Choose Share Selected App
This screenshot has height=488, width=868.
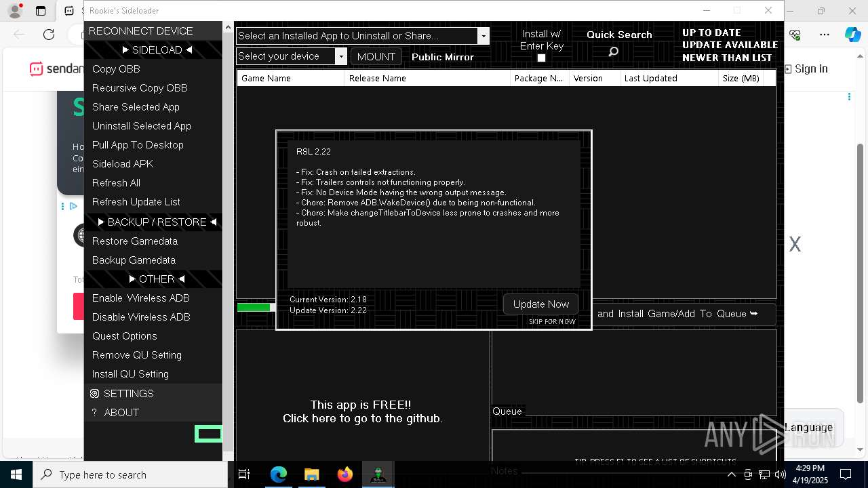(x=153, y=107)
